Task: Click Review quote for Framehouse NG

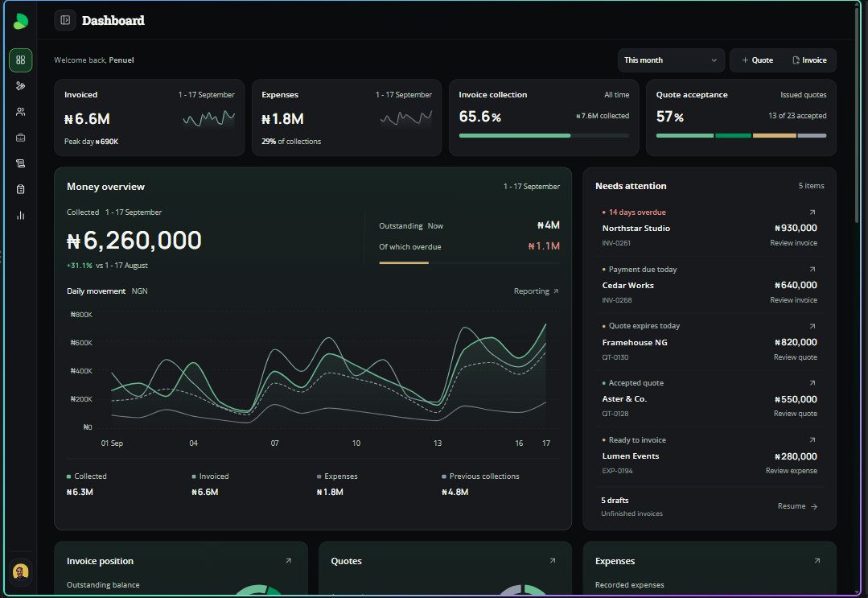Action: [795, 357]
